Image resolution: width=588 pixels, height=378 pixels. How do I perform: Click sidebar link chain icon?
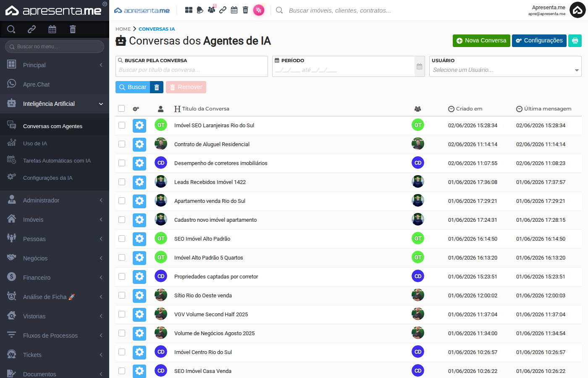[31, 29]
